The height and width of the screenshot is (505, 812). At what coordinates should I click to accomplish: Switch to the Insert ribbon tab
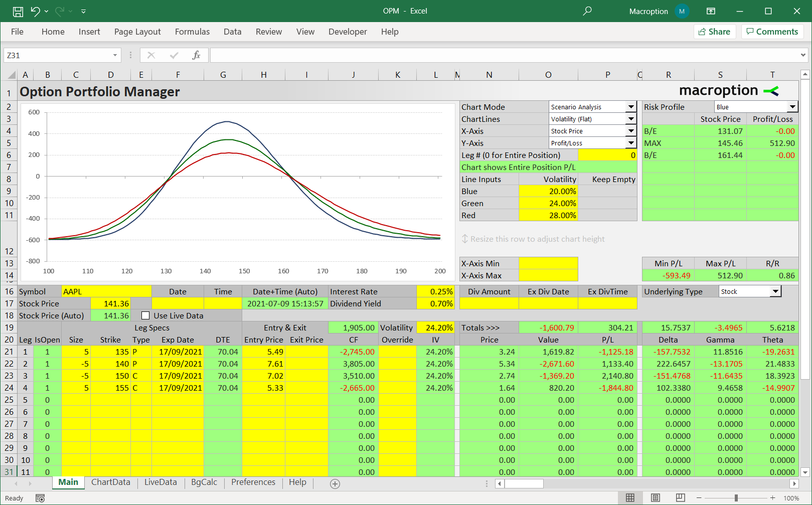tap(89, 32)
